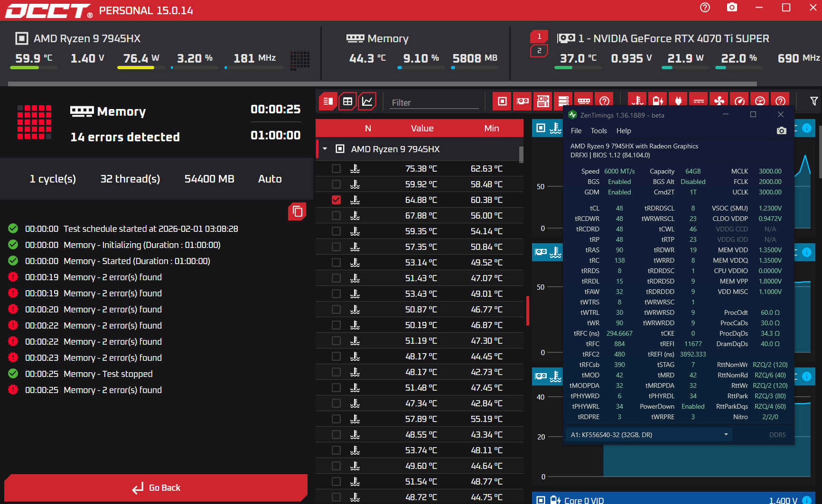Open the OCCT help icon in title bar

(705, 8)
